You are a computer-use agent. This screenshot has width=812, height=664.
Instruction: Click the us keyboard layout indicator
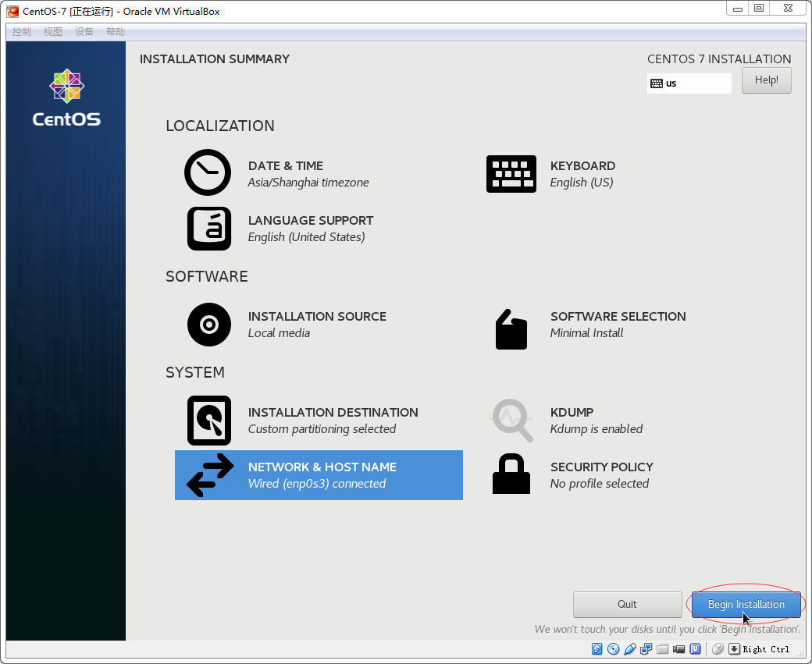[x=689, y=83]
